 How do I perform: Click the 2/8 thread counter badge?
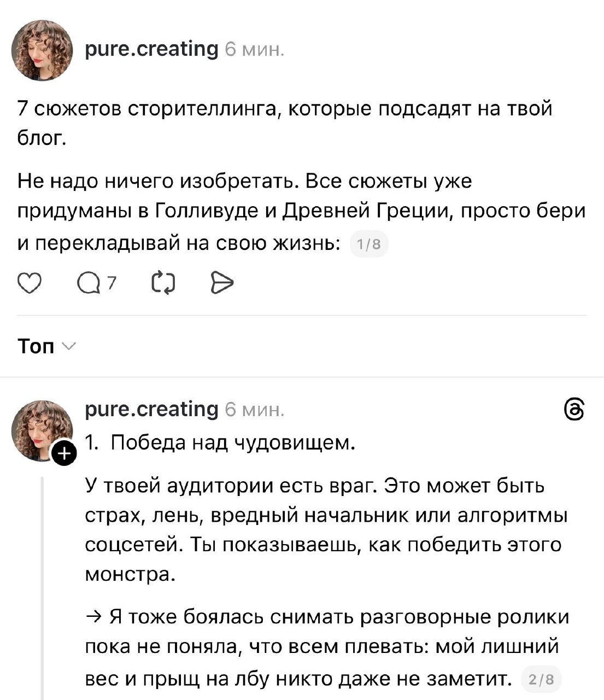click(x=542, y=679)
